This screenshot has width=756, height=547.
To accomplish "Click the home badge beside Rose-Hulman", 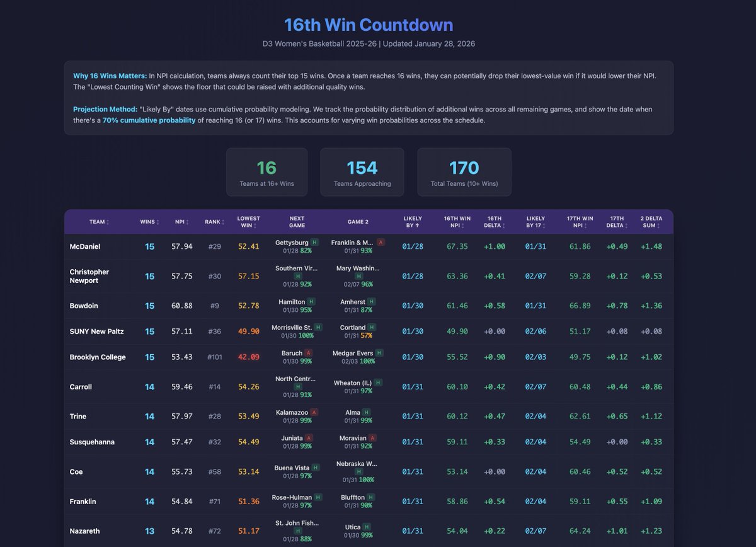I will click(x=318, y=497).
